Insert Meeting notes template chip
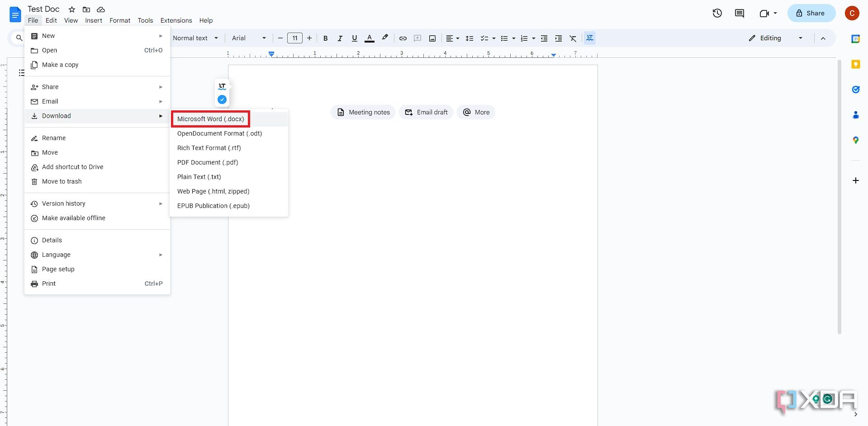This screenshot has width=868, height=426. coord(363,112)
